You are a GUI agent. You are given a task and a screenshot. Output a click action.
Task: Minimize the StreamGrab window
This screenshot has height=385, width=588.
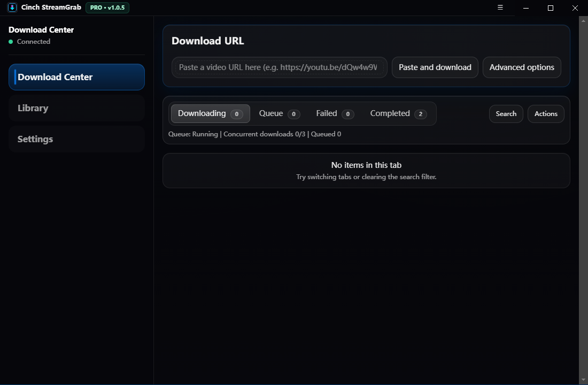click(527, 8)
